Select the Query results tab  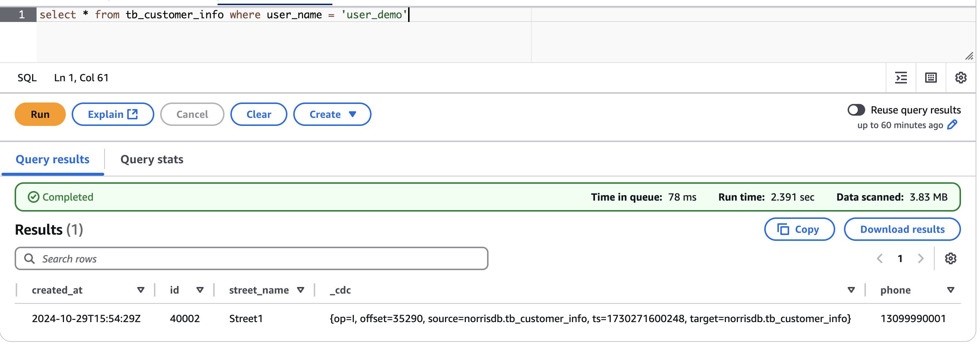coord(53,159)
